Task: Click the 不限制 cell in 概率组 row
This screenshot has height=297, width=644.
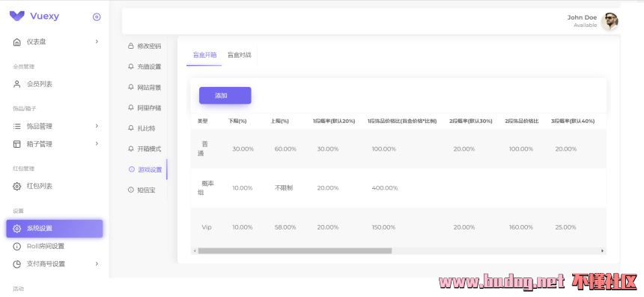Action: [x=284, y=188]
